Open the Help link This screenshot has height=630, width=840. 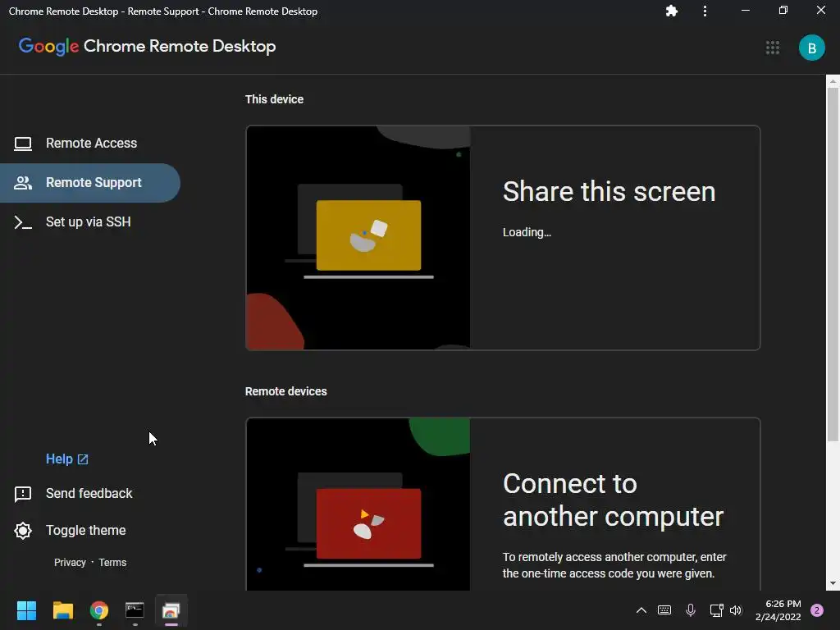[59, 459]
